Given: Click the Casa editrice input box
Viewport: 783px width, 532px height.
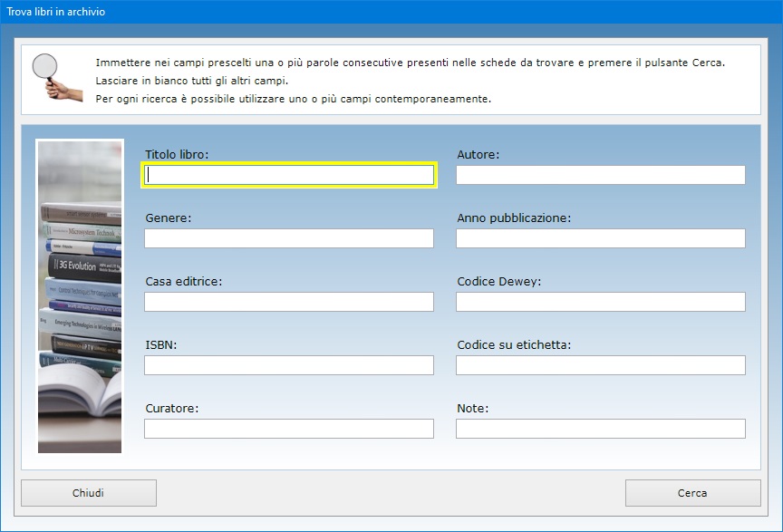Looking at the screenshot, I should click(289, 302).
